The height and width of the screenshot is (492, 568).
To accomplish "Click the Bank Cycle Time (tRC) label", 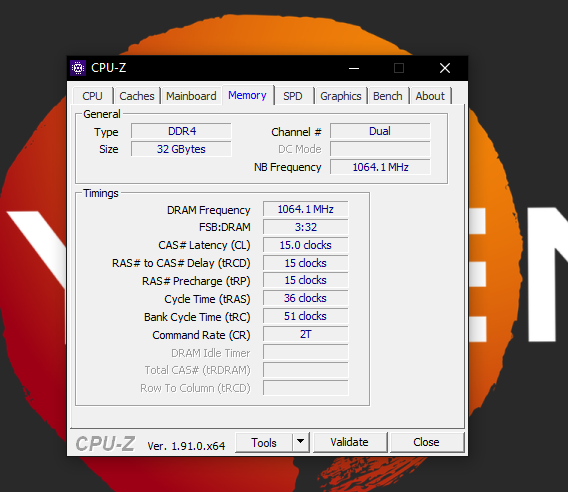I will (x=197, y=317).
